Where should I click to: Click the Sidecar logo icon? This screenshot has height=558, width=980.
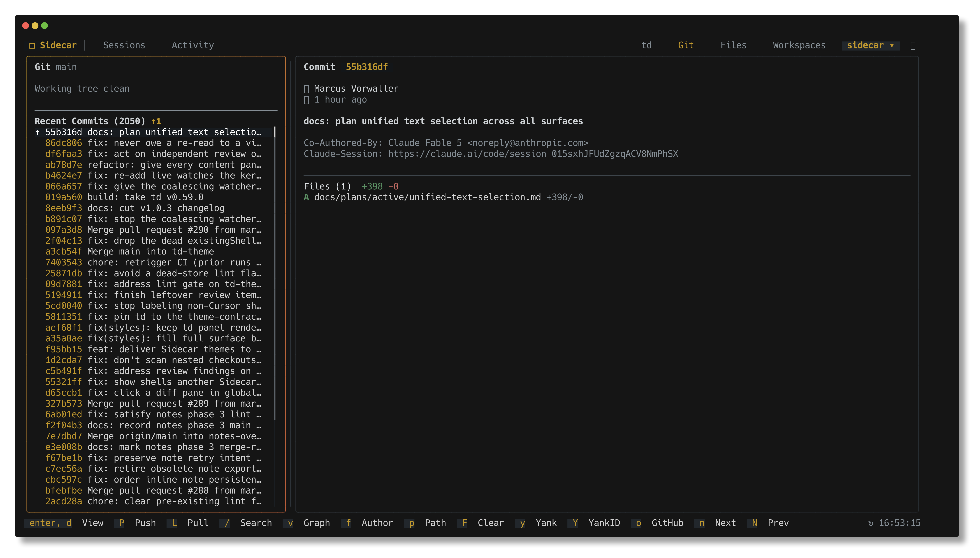coord(32,46)
